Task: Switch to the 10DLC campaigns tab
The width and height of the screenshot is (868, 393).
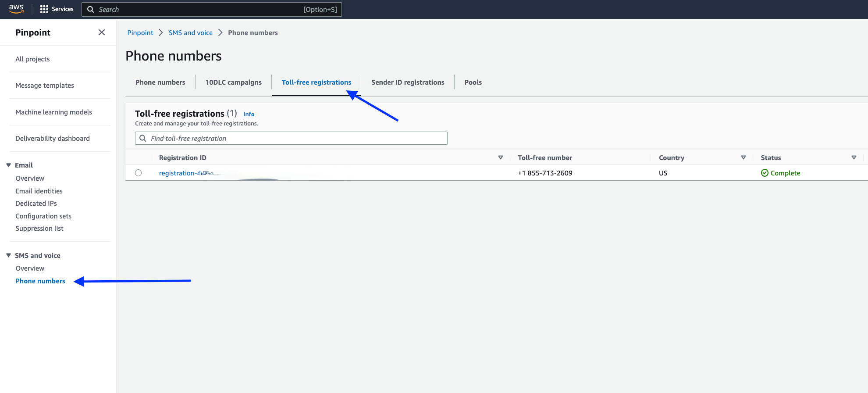Action: (x=234, y=82)
